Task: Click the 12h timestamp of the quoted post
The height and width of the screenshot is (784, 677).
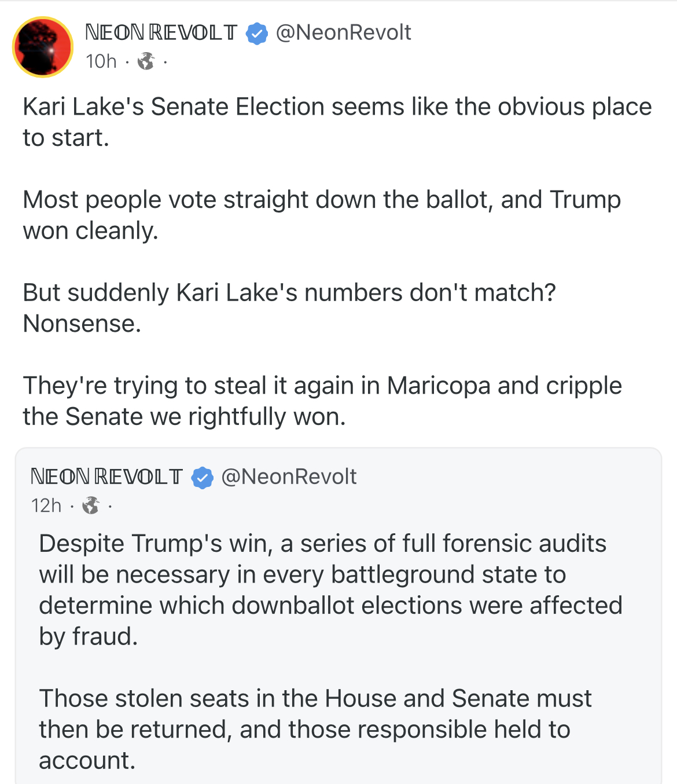Action: pos(46,505)
